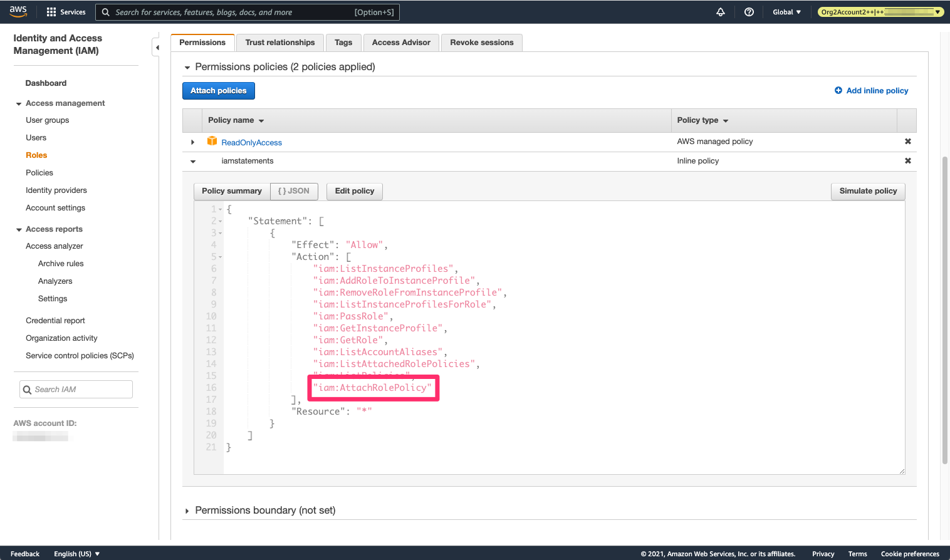Open Identity providers
950x560 pixels.
point(56,190)
